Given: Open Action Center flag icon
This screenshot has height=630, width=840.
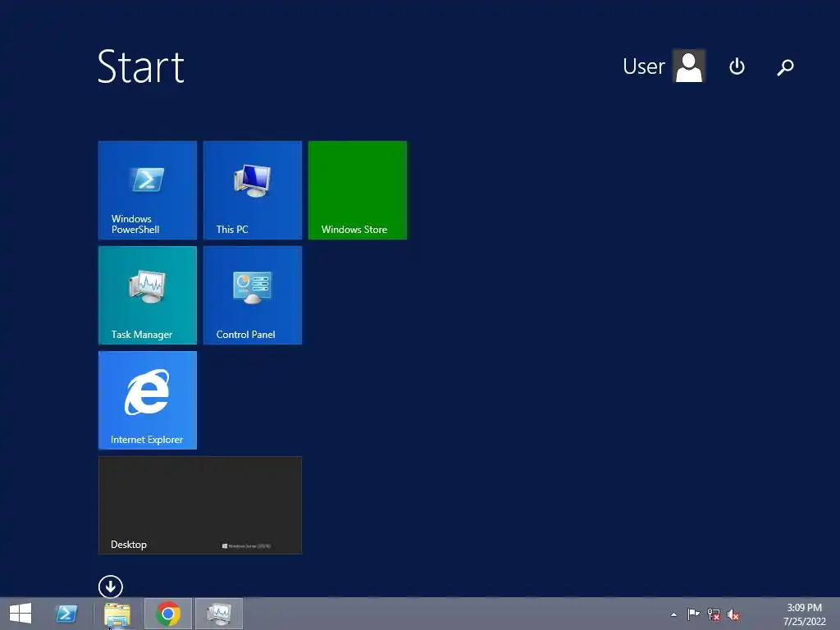Looking at the screenshot, I should (693, 614).
